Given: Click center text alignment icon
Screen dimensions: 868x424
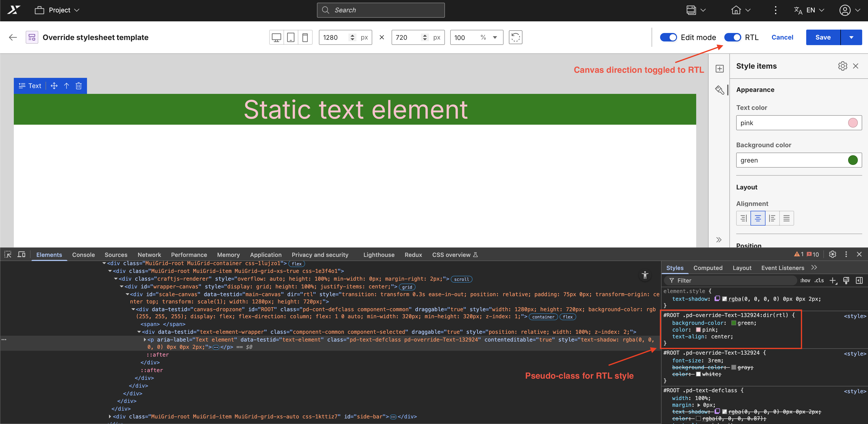Looking at the screenshot, I should 758,218.
